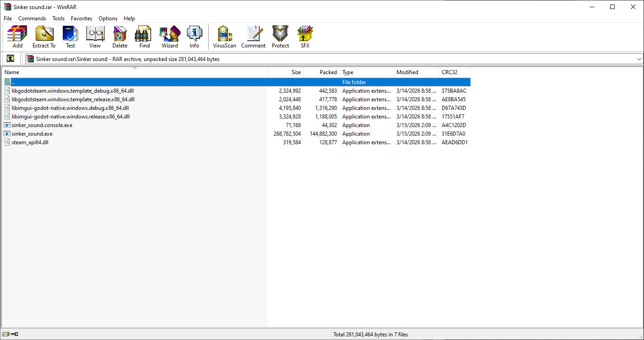Sort files by Modified column header
The image size is (644, 340).
pyautogui.click(x=416, y=72)
